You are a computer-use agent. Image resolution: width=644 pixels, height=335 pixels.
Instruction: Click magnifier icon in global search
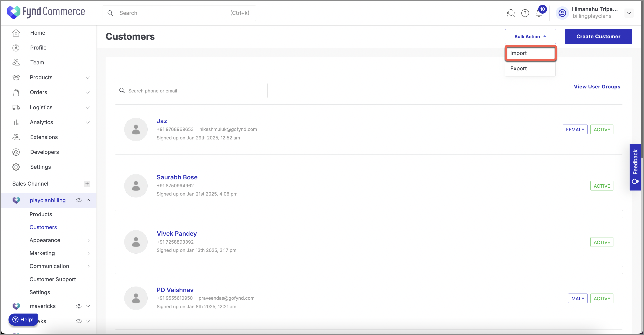pos(110,13)
